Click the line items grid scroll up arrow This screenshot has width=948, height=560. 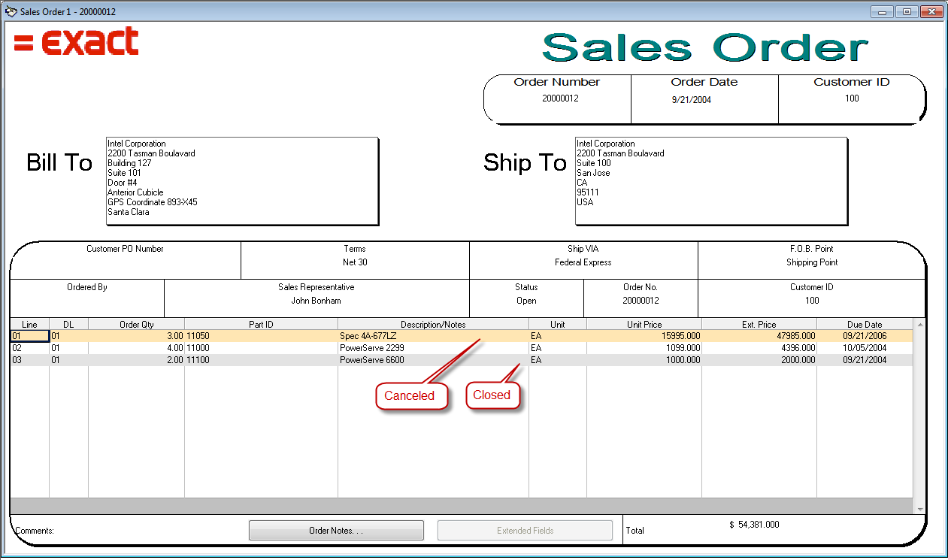point(919,325)
